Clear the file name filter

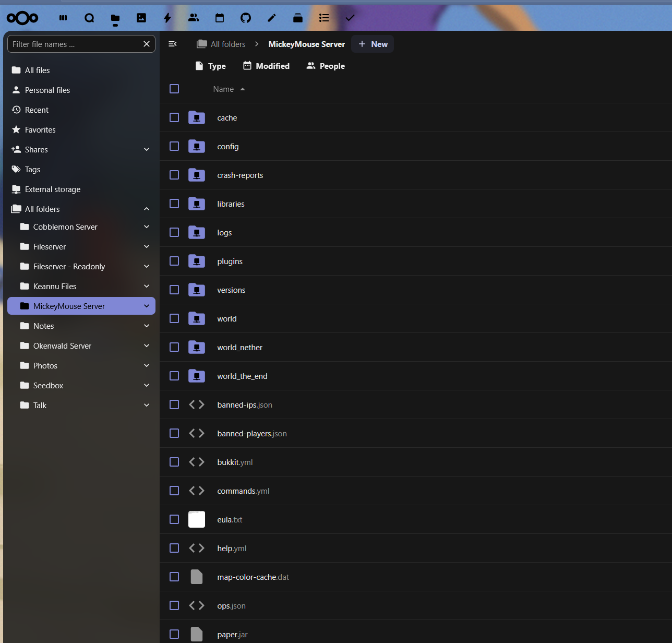147,44
